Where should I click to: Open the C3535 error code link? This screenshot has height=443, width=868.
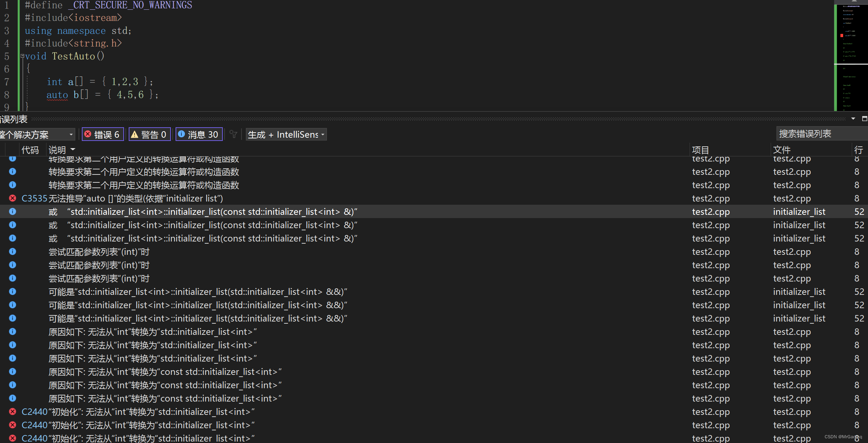[x=34, y=198]
